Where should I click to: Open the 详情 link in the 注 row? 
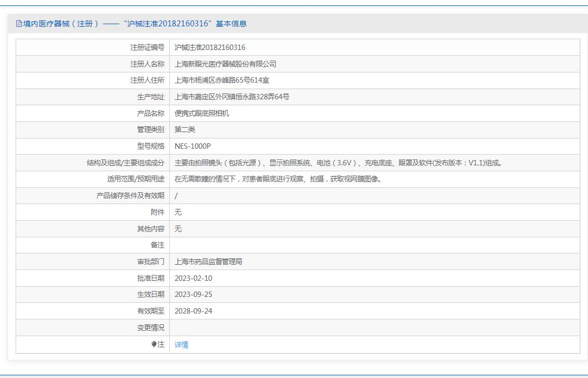[182, 345]
